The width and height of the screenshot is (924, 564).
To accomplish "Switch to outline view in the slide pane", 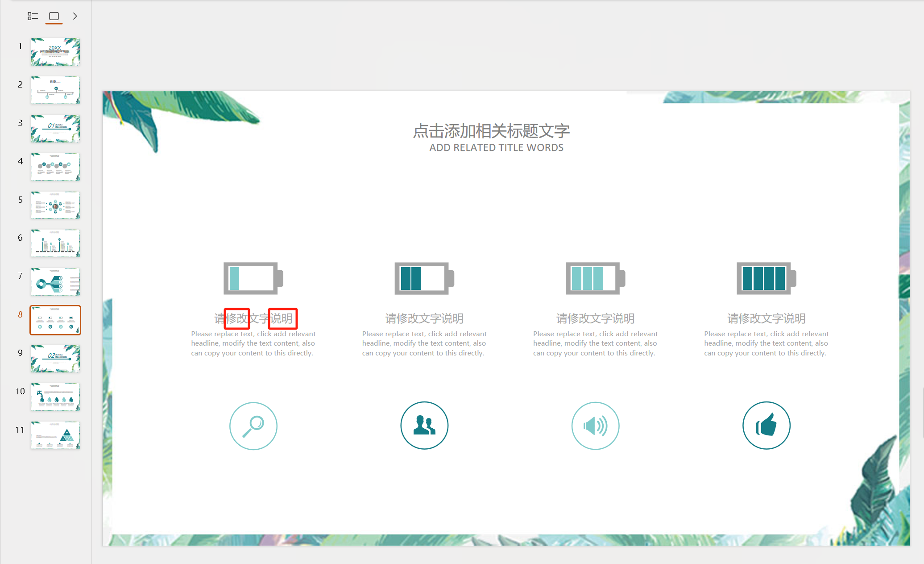I will tap(32, 16).
